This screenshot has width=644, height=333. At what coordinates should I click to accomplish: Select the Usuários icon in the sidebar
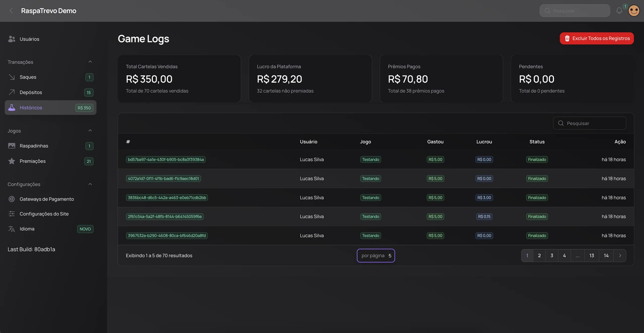coord(10,38)
